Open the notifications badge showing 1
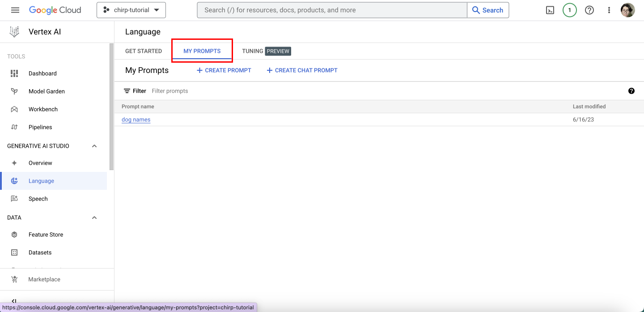The width and height of the screenshot is (644, 312). (570, 10)
